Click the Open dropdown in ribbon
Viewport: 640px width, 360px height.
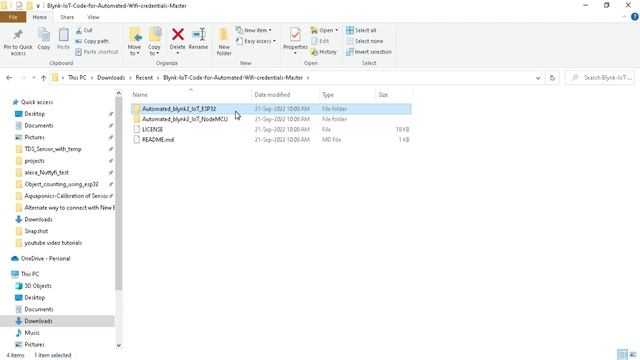click(x=324, y=30)
